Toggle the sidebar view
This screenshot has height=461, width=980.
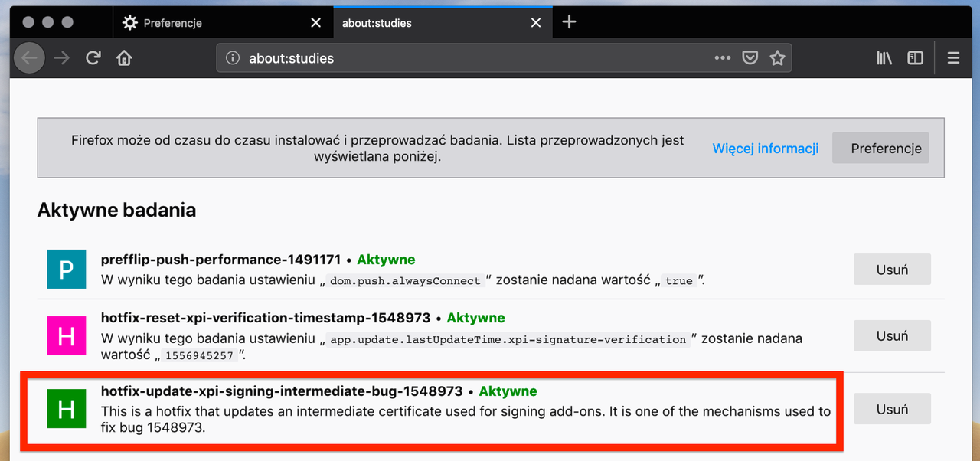tap(915, 58)
